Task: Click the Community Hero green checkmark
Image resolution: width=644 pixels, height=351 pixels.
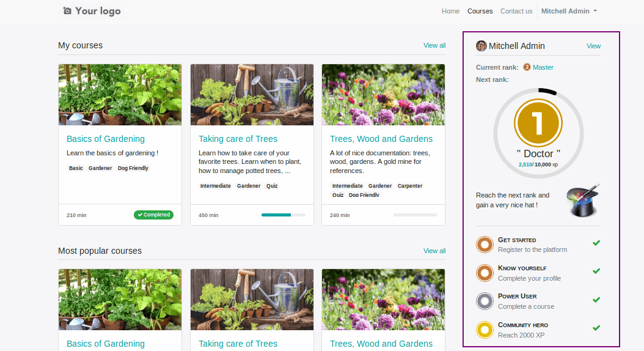Action: (596, 328)
